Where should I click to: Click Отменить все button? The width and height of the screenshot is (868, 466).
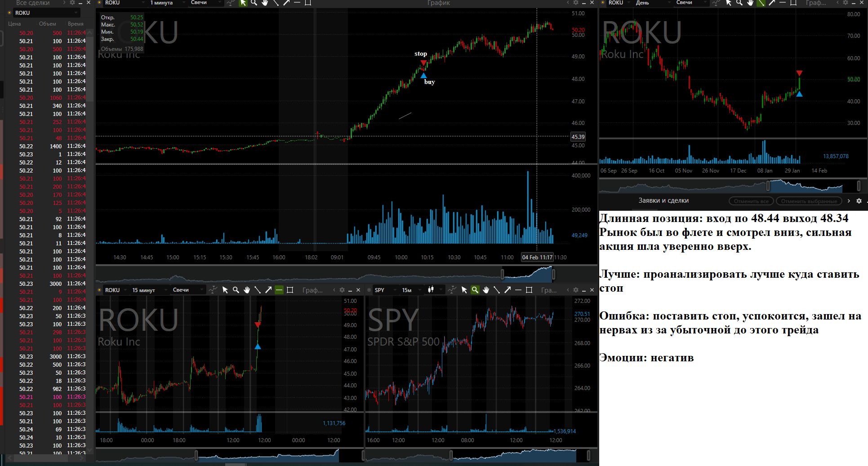751,201
